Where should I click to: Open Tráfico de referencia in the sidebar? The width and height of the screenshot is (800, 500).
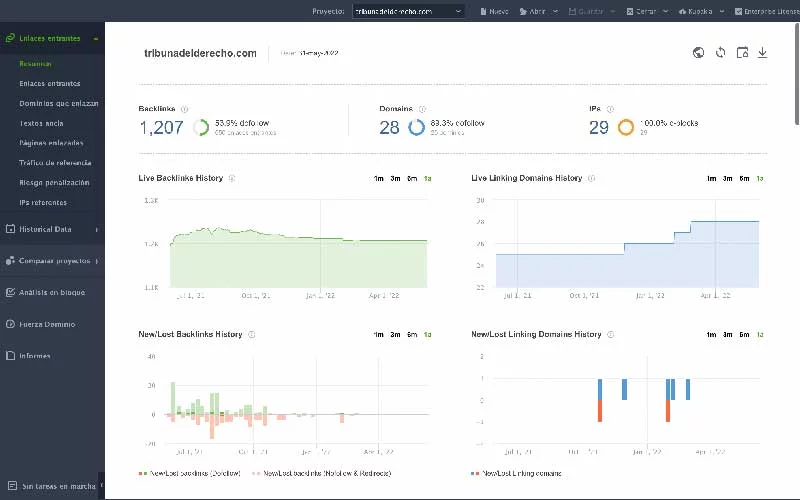pyautogui.click(x=55, y=163)
